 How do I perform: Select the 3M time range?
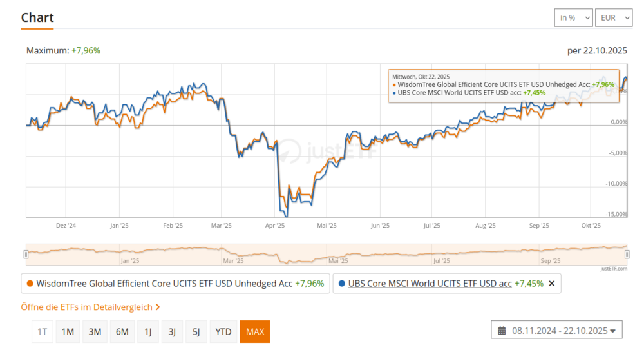click(95, 332)
